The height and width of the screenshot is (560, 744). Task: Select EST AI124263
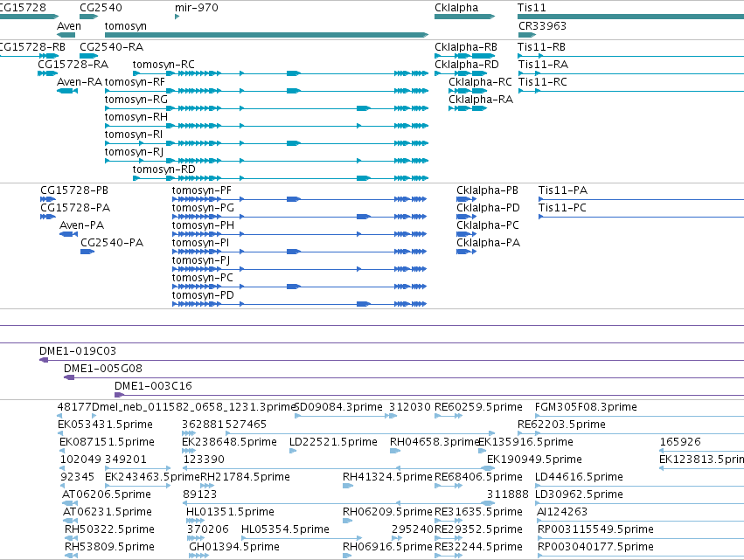(x=641, y=521)
